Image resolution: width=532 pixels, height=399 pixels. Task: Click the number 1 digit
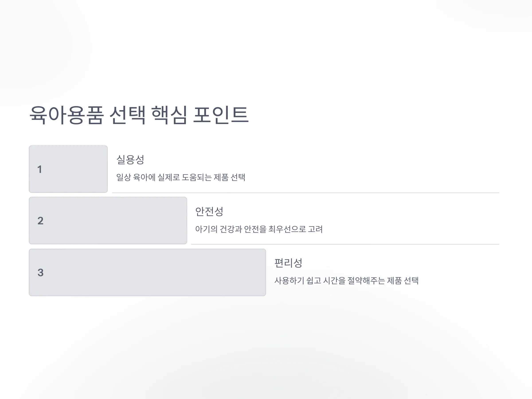click(40, 169)
